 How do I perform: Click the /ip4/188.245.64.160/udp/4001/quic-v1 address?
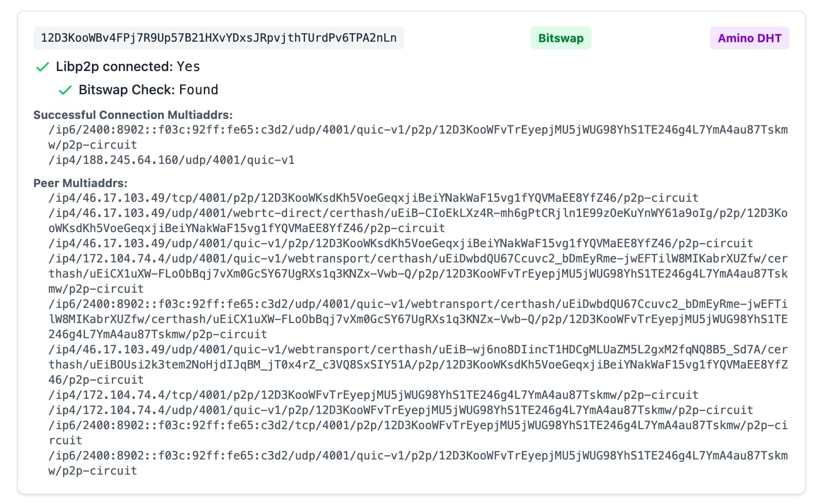click(172, 160)
